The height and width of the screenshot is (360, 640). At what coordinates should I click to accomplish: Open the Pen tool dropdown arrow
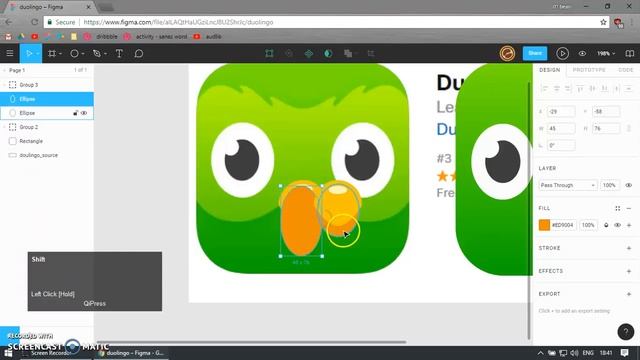pos(105,54)
